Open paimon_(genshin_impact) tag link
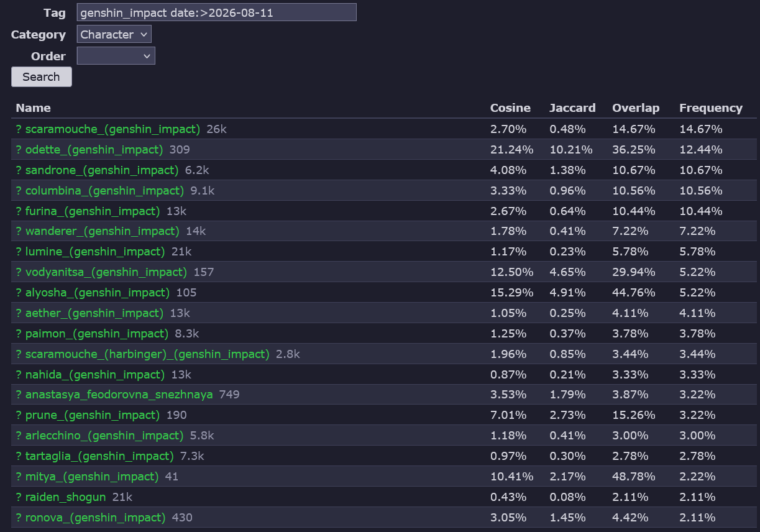The width and height of the screenshot is (760, 532). click(97, 334)
